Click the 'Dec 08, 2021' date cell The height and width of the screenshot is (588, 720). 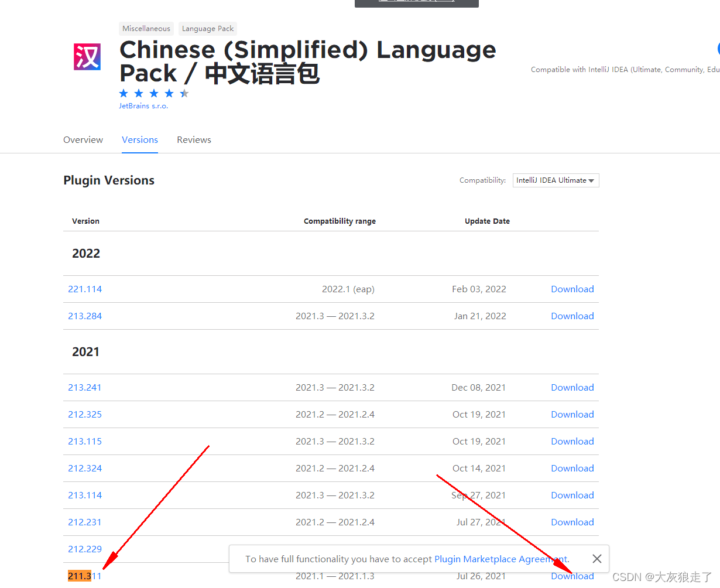[479, 388]
